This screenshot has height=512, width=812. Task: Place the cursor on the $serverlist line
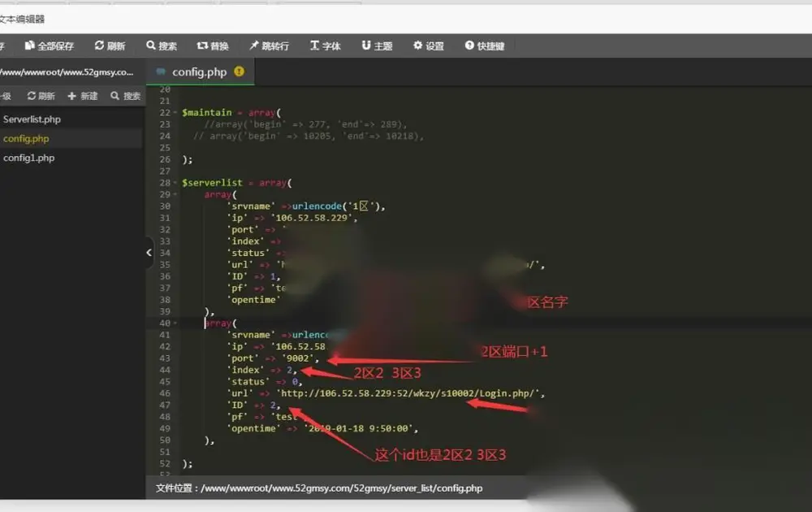(x=237, y=183)
